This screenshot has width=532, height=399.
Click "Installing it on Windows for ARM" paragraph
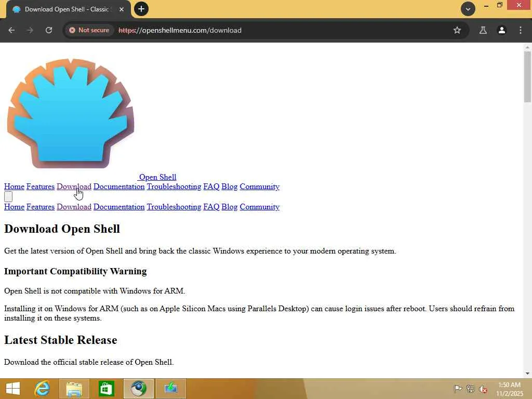pos(259,313)
